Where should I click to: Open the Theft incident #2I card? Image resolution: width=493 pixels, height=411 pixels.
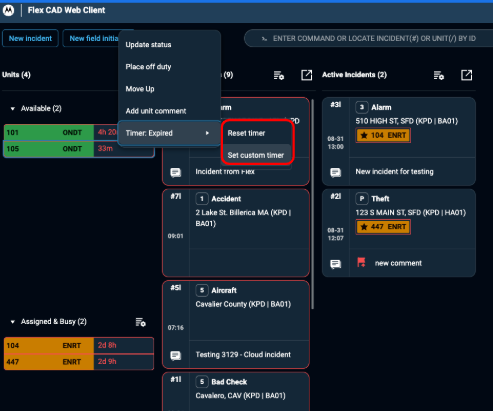pos(399,233)
